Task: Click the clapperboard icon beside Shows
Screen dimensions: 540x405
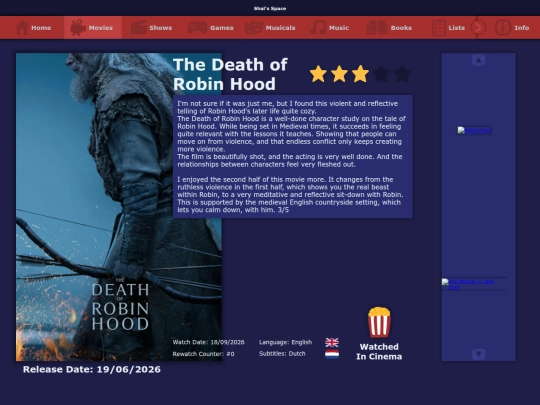Action: pyautogui.click(x=139, y=28)
